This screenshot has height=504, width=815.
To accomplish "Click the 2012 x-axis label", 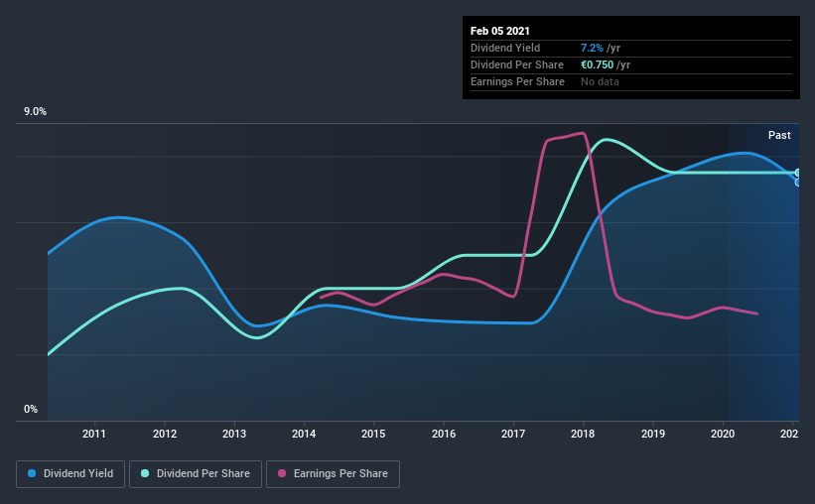I will point(165,434).
